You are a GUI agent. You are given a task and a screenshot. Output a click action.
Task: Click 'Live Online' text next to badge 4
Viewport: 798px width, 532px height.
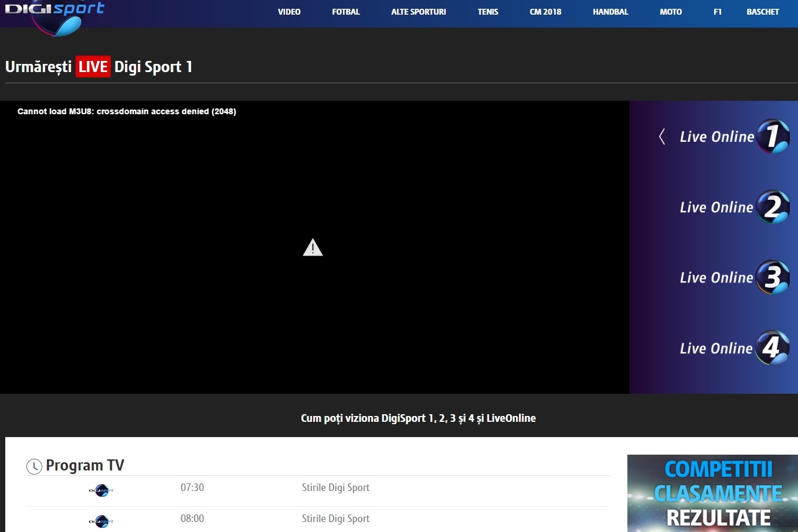(716, 349)
